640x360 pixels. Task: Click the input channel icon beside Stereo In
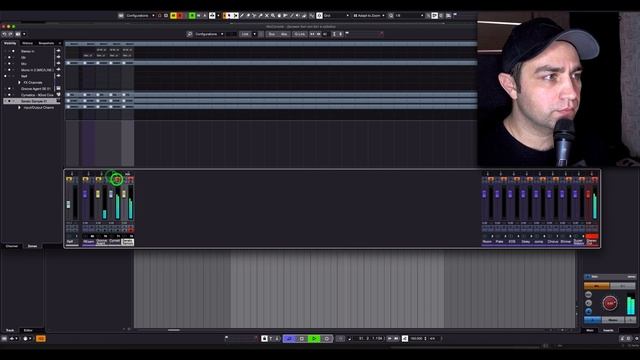[58, 51]
